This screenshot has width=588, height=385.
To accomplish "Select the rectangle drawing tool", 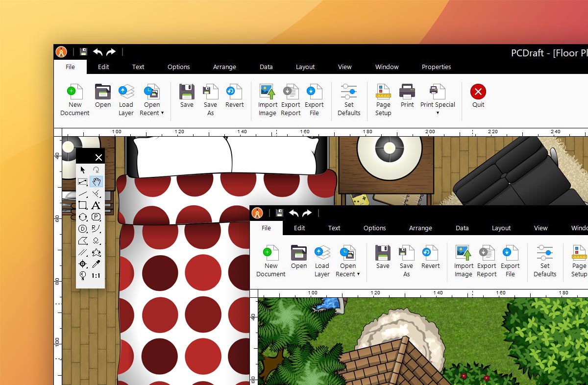I will (x=83, y=205).
